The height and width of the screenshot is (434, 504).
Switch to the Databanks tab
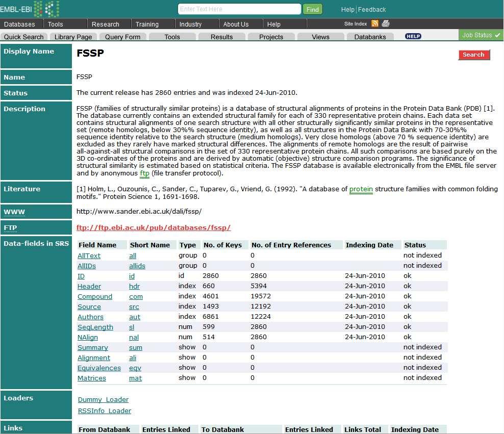(370, 37)
